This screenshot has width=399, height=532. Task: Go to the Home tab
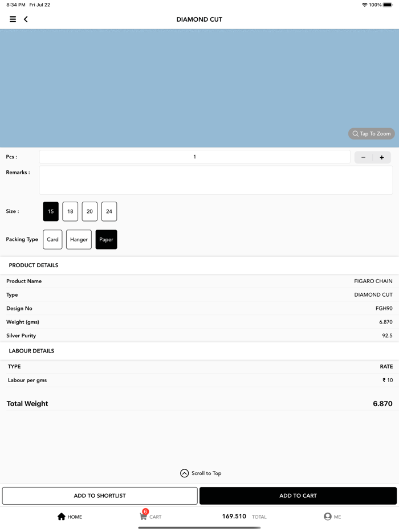click(x=70, y=517)
